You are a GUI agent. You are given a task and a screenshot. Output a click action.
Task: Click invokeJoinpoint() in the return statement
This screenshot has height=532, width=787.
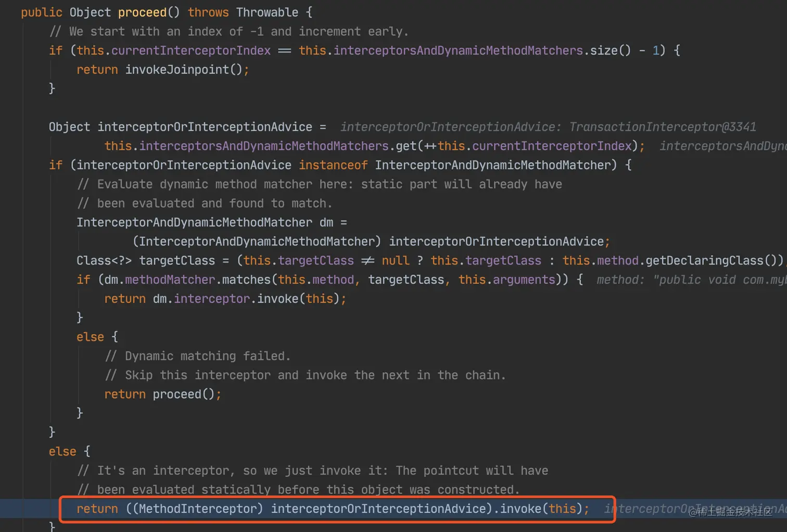pos(184,70)
